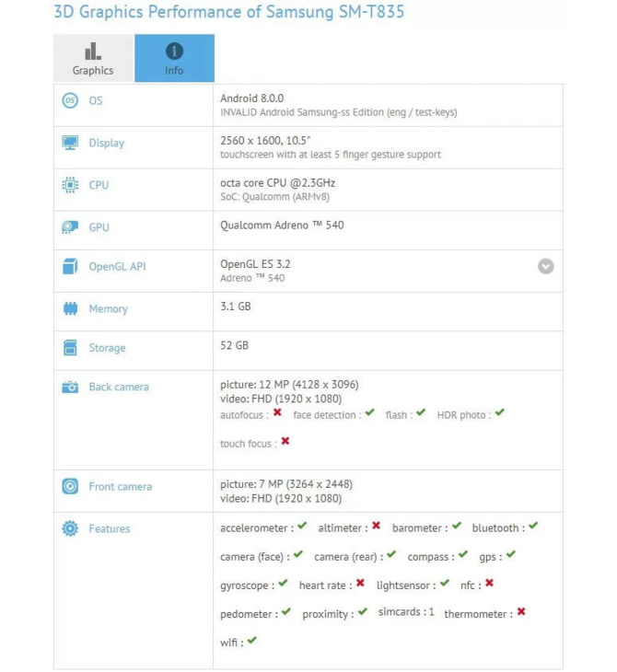This screenshot has height=672, width=617.
Task: Click the CPU label
Action: point(99,185)
